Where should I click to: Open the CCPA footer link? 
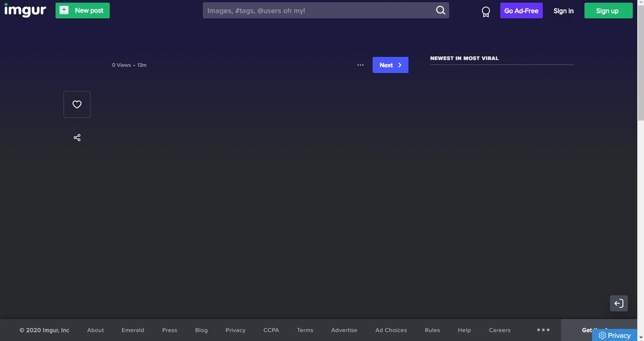tap(271, 330)
